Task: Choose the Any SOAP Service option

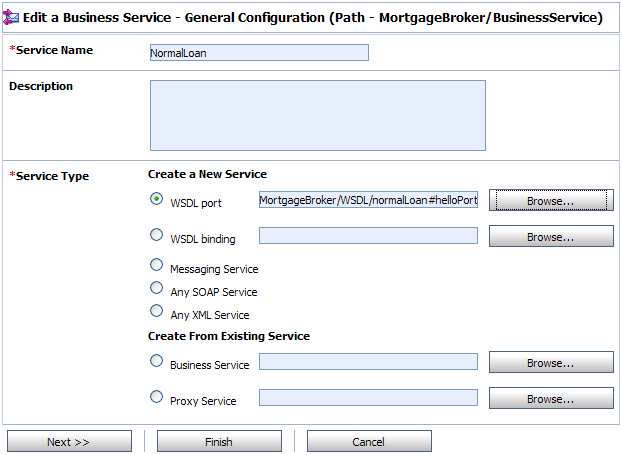Action: point(156,288)
